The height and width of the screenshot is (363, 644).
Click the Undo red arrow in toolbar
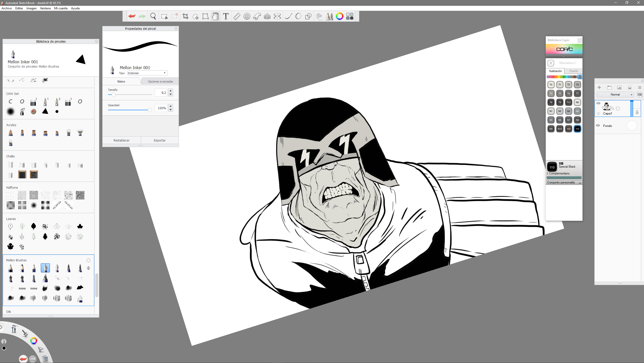[x=132, y=16]
